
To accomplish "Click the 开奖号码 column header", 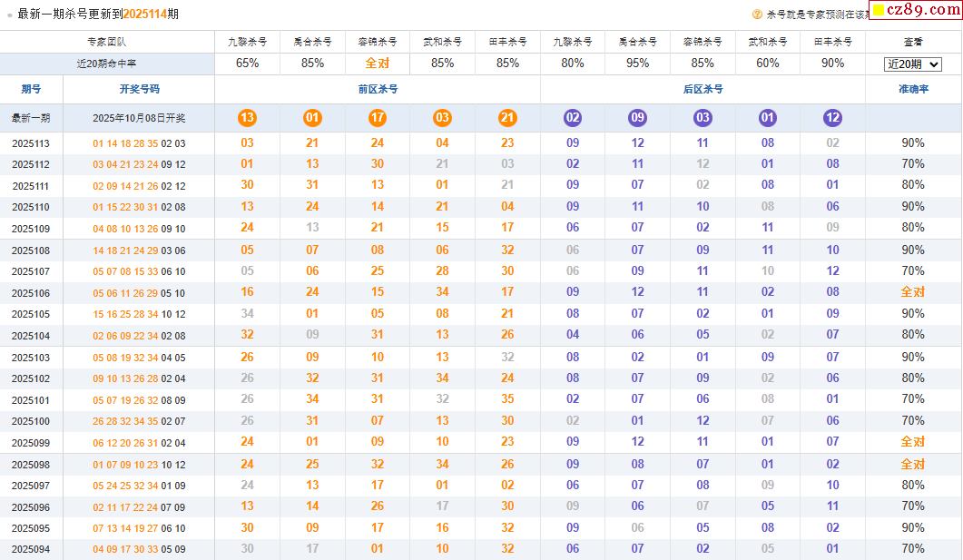I will coord(139,89).
